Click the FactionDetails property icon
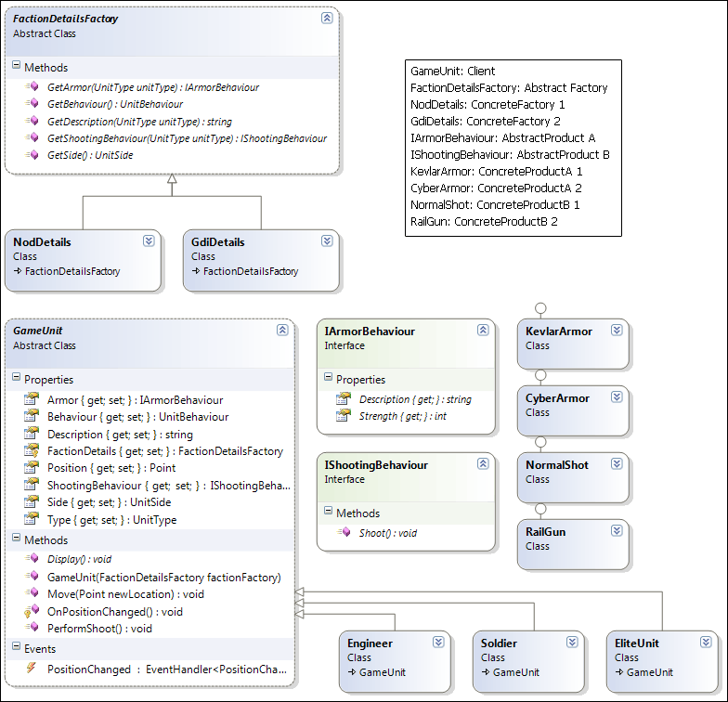Screen dimensions: 728x702 click(32, 449)
